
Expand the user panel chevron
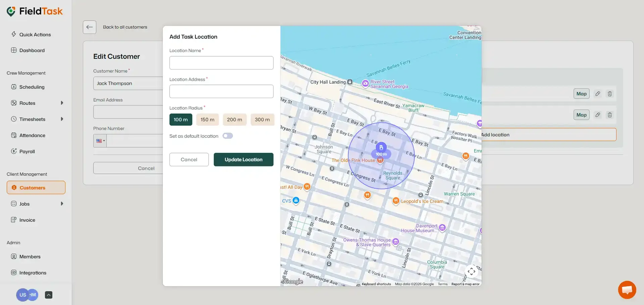(x=49, y=295)
